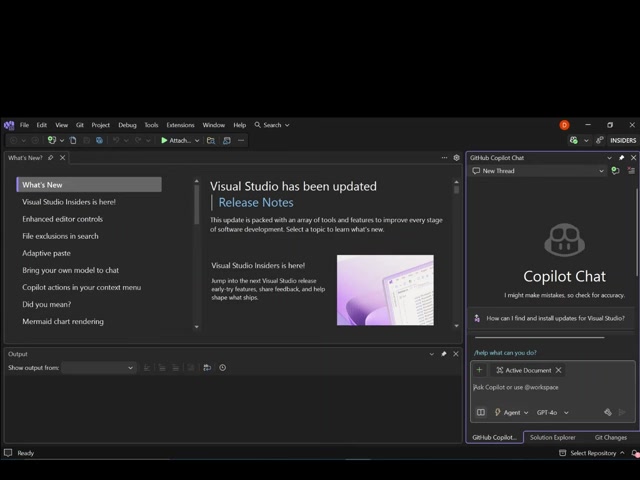Click the /help what can you do? link
Screen dimensions: 640x480
coord(505,353)
